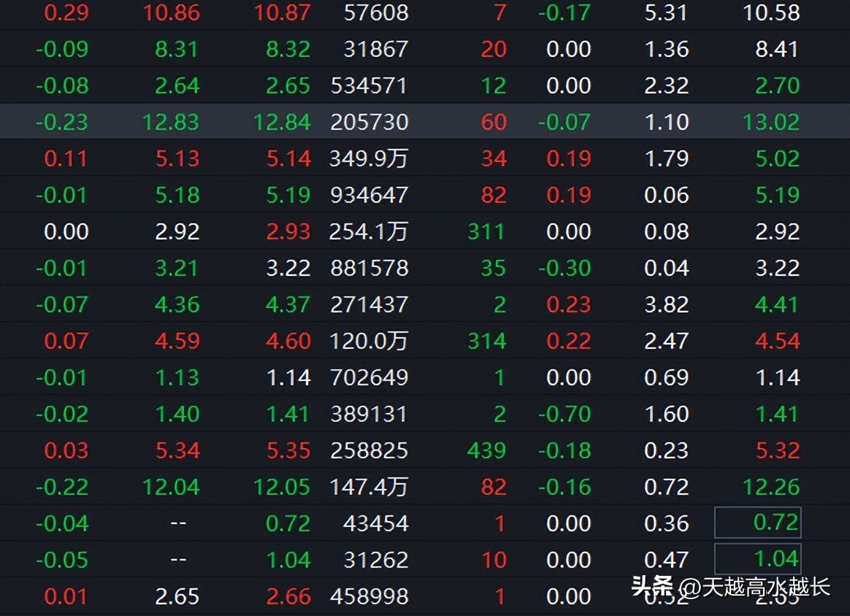Click the dash placeholder before 0.72
Viewport: 850px width, 616px height.
coord(177,523)
